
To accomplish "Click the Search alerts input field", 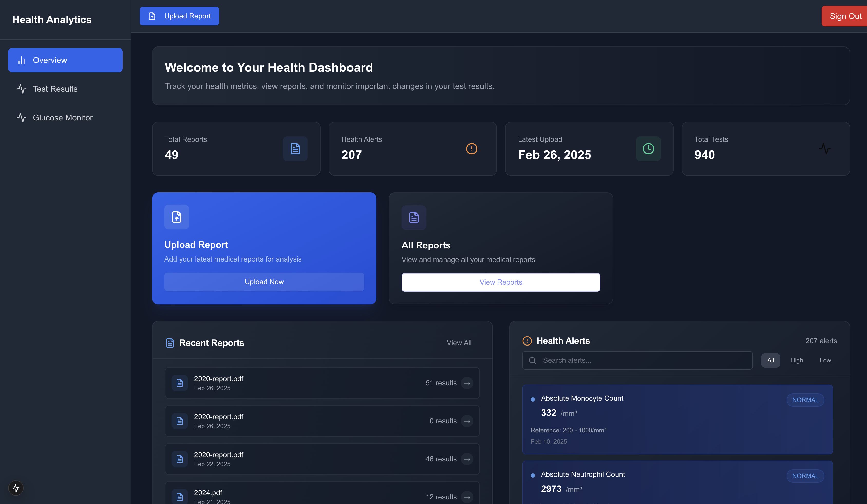I will pyautogui.click(x=637, y=360).
